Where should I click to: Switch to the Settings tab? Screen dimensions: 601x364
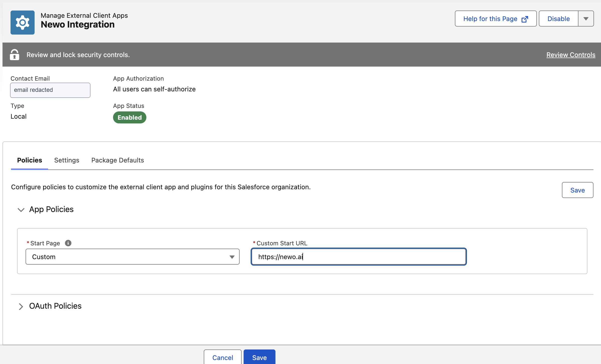pyautogui.click(x=67, y=160)
